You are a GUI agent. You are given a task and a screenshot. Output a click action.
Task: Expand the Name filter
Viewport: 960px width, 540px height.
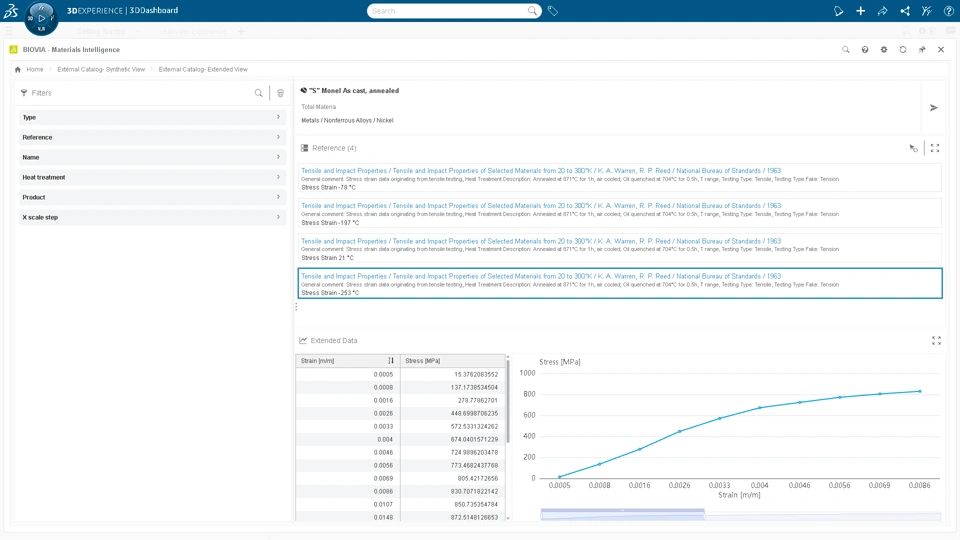[x=152, y=157]
